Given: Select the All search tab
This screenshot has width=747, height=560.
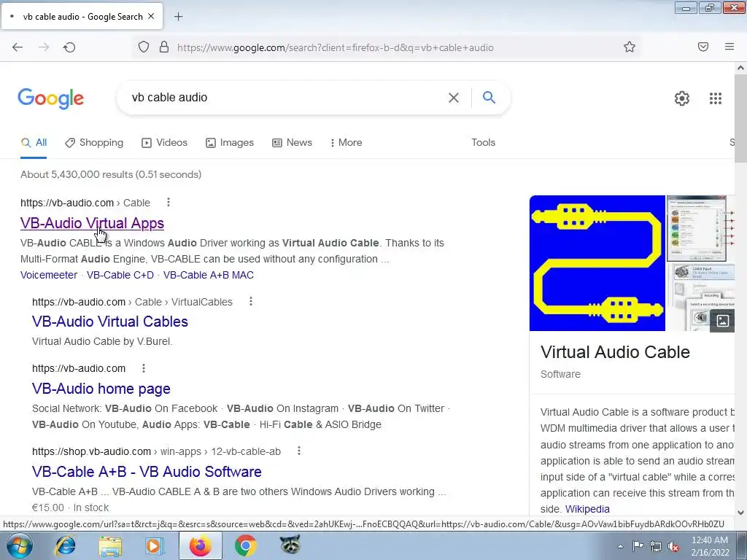Looking at the screenshot, I should pyautogui.click(x=34, y=142).
